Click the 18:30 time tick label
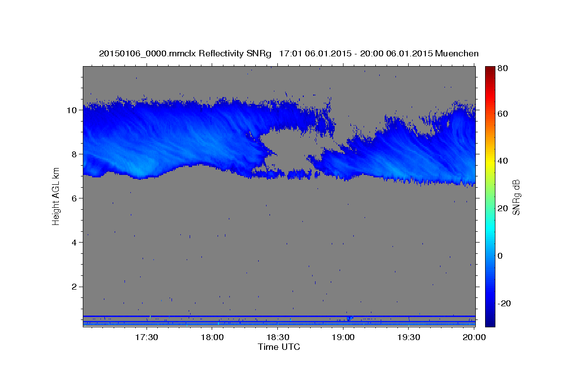The image size is (588, 392). (277, 338)
